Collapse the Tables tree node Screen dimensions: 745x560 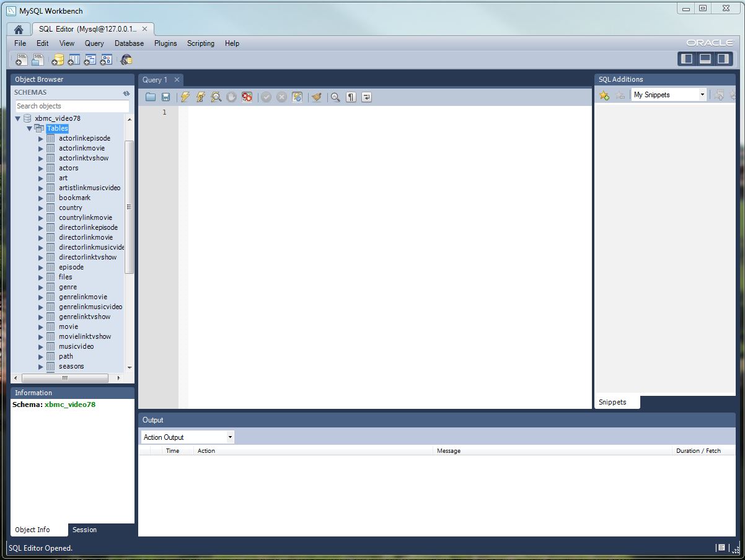(29, 128)
